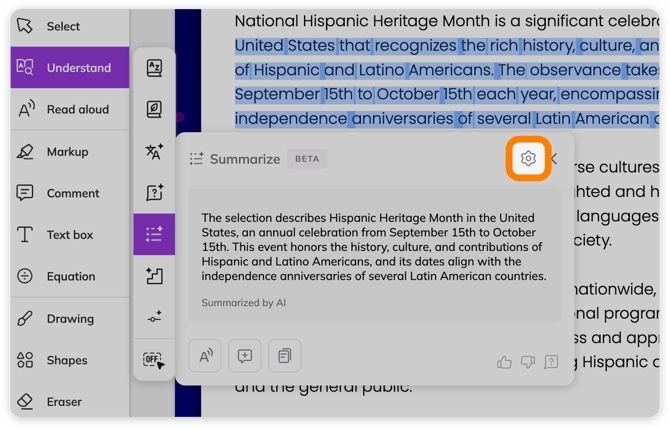The image size is (670, 429).
Task: Copy the summary text
Action: click(x=285, y=356)
